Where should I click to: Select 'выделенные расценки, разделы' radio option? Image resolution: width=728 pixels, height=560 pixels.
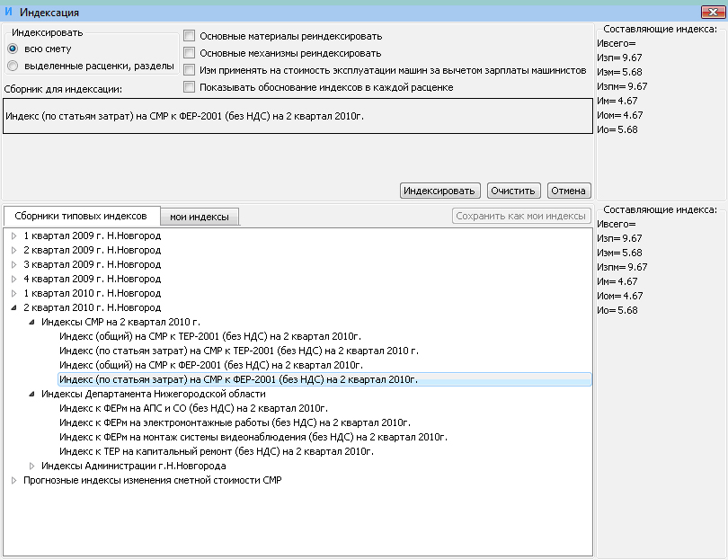(x=13, y=66)
